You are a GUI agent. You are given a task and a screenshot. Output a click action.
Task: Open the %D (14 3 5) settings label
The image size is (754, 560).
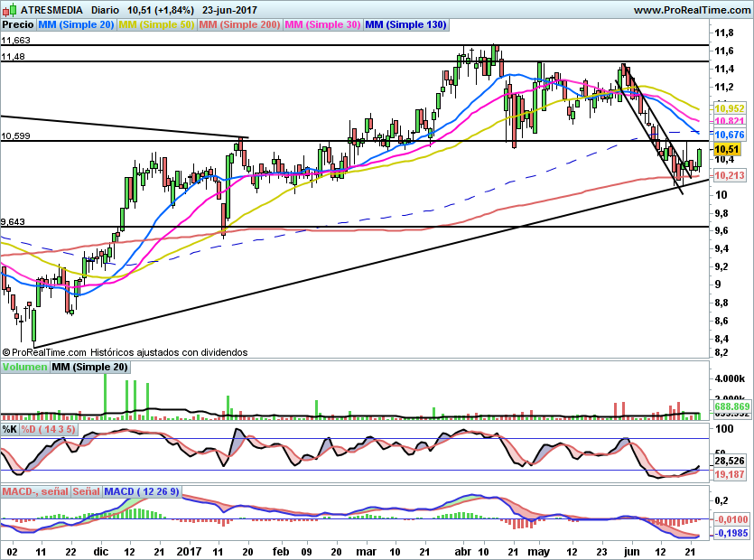[48, 429]
